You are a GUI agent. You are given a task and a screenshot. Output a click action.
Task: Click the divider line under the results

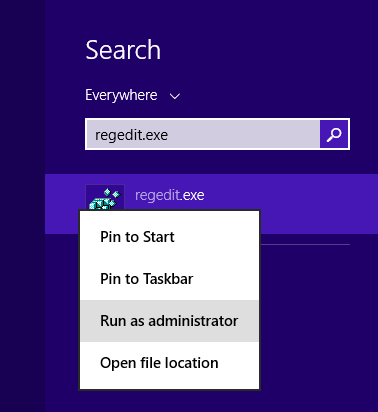pyautogui.click(x=305, y=244)
